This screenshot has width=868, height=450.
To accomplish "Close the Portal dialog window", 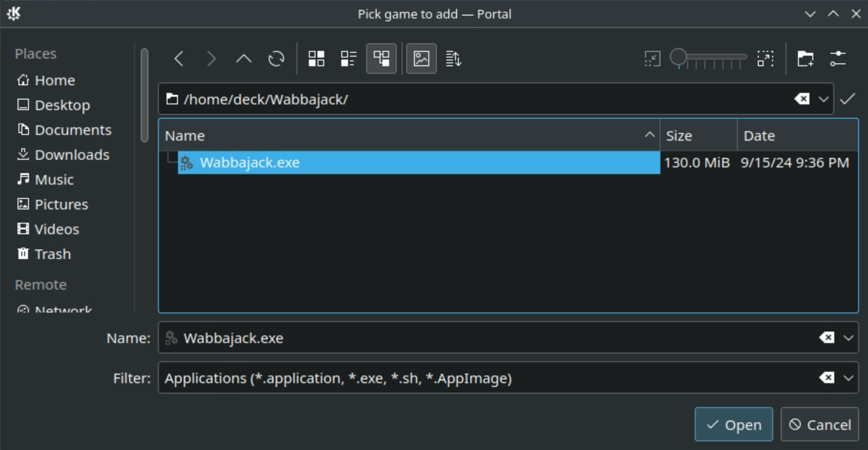I will [x=856, y=13].
